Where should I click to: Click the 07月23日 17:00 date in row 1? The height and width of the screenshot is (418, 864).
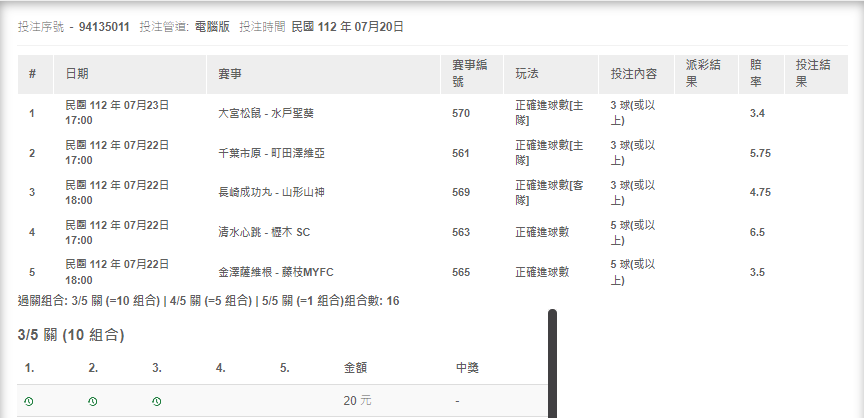click(x=117, y=113)
